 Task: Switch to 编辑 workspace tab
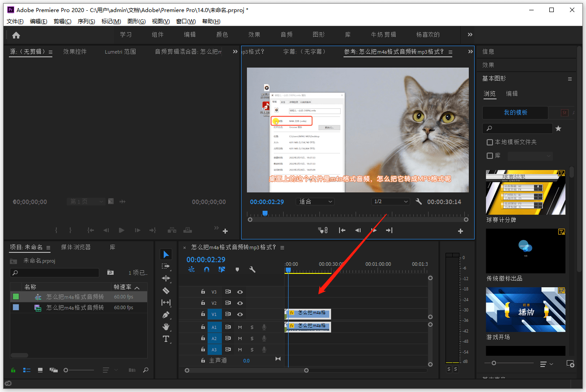click(190, 34)
